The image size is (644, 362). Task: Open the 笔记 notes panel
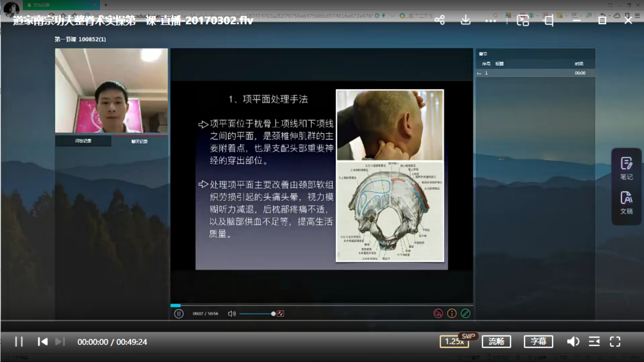[626, 168]
